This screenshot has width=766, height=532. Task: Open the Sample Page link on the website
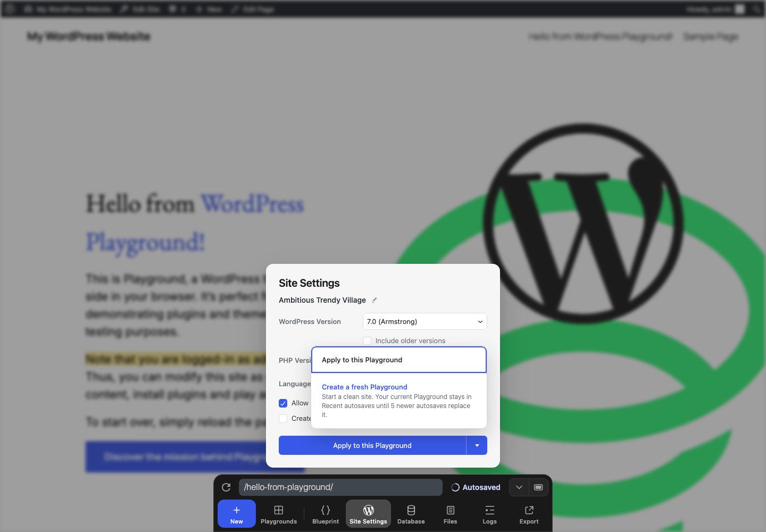[x=711, y=37]
